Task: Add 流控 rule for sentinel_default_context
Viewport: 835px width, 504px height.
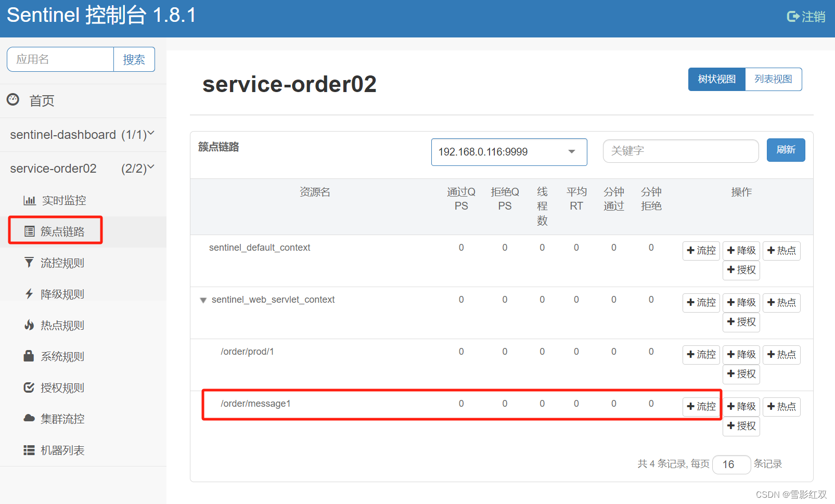Action: (x=701, y=251)
